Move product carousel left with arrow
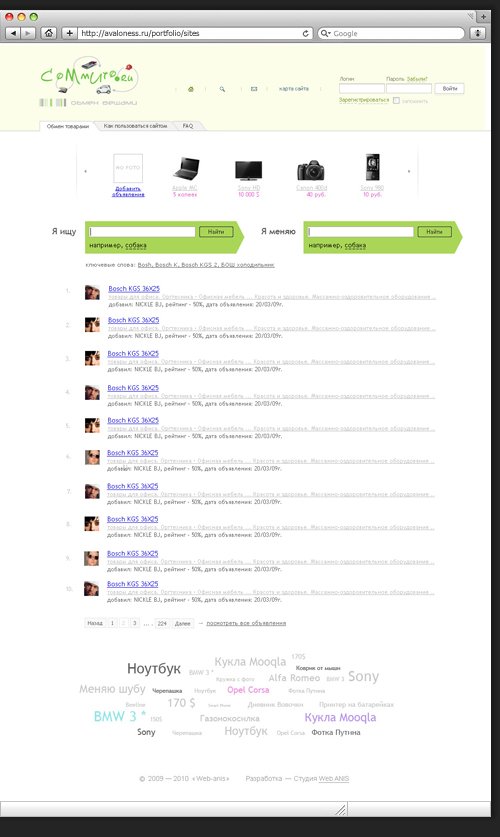500x837 pixels. coord(85,171)
